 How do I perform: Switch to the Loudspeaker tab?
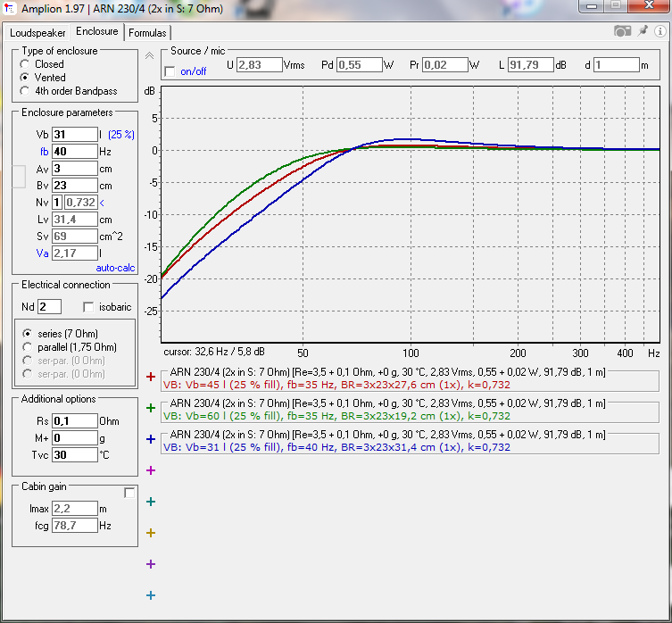37,33
